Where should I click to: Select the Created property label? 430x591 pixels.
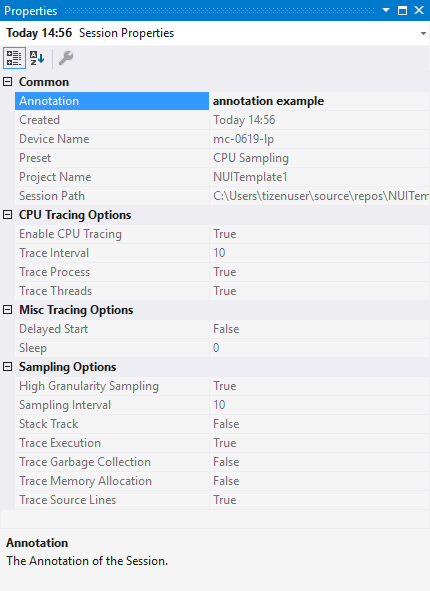click(40, 120)
